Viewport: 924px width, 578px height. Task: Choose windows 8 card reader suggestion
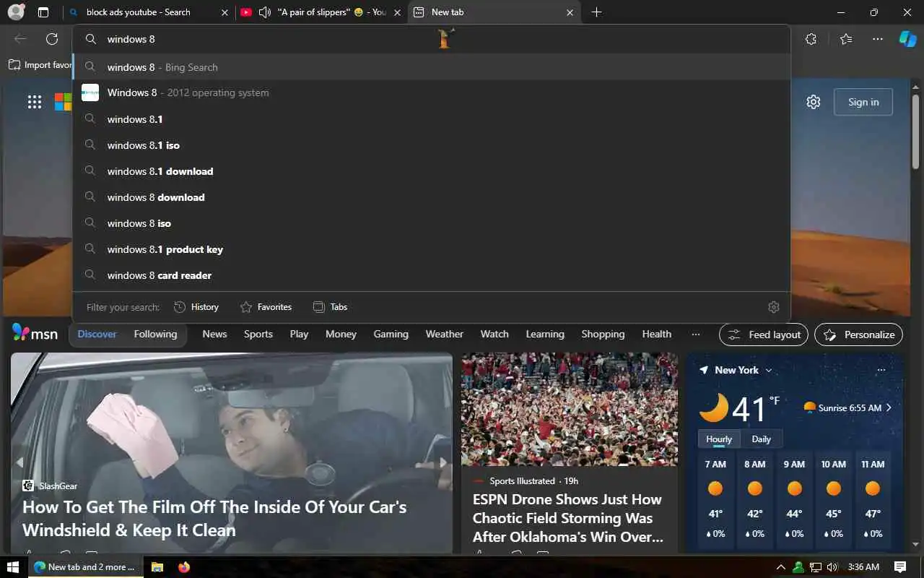[x=432, y=275]
